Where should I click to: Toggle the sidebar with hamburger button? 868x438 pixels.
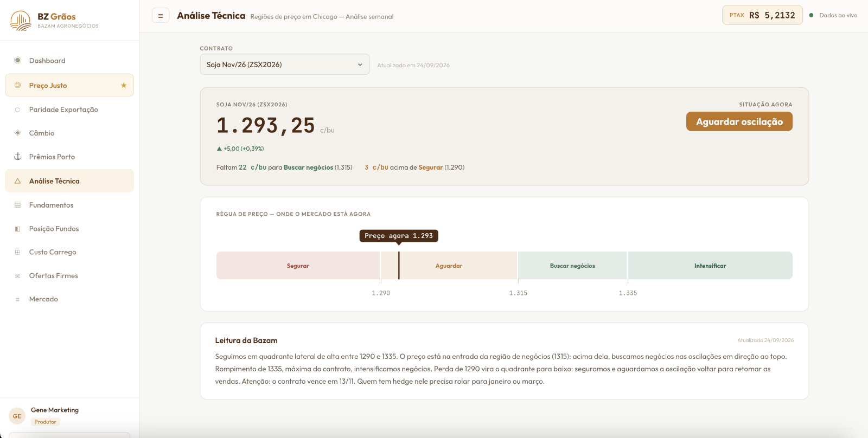[161, 16]
